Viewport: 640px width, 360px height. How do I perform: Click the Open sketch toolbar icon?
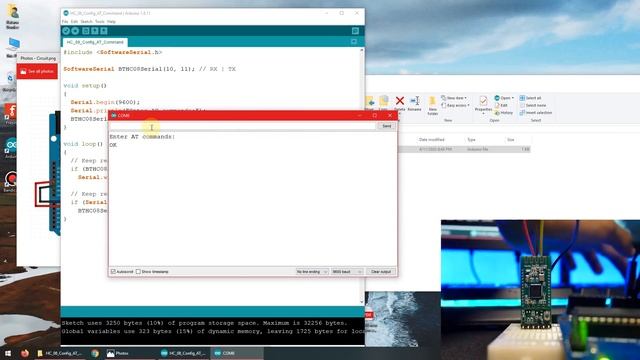95,31
